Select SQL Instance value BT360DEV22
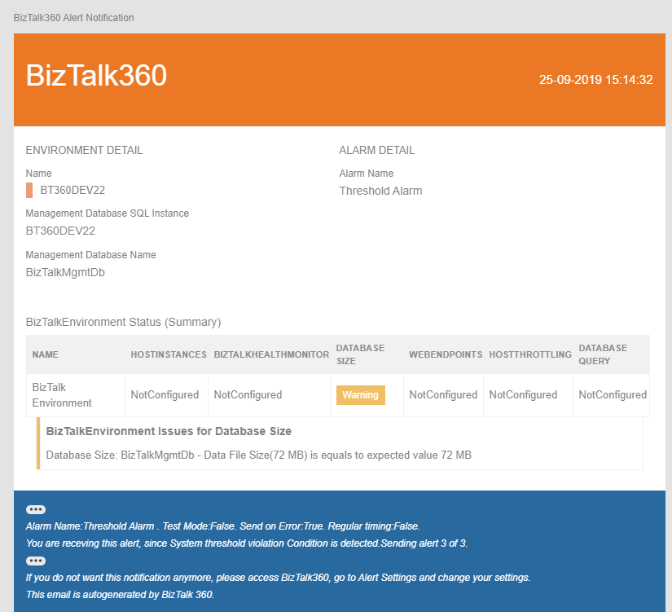This screenshot has height=616, width=672. (60, 231)
